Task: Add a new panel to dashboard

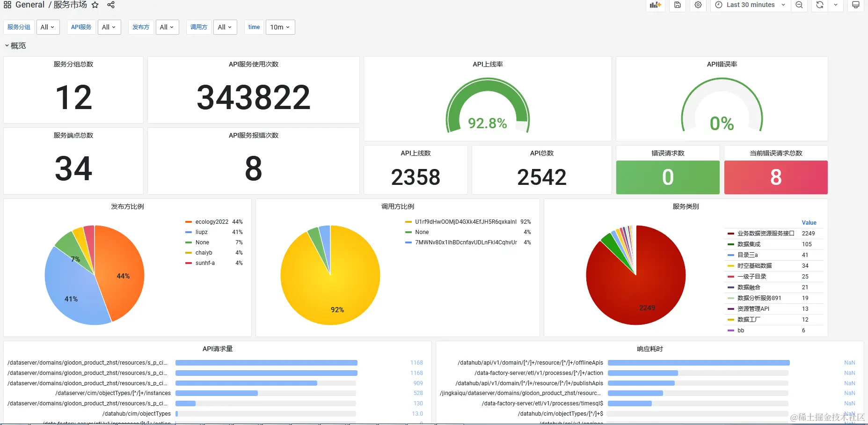Action: pyautogui.click(x=656, y=5)
